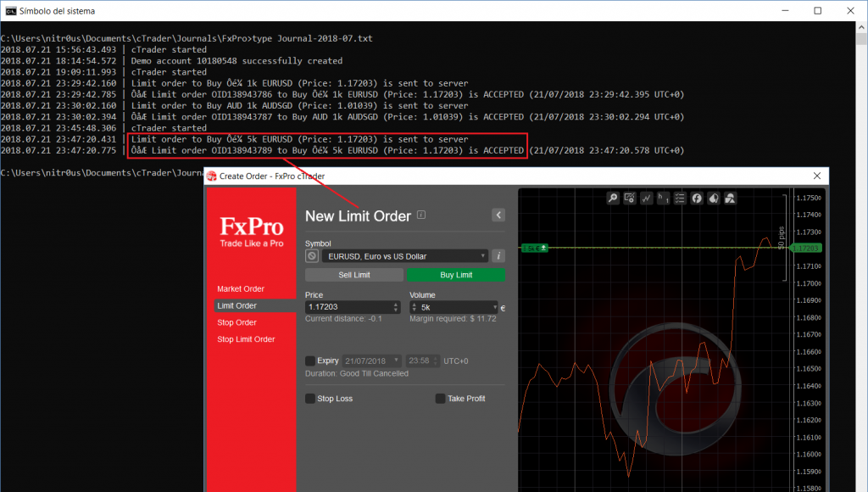Maximize the Command Prompt window
Screen dimensions: 868x492
[x=818, y=10]
